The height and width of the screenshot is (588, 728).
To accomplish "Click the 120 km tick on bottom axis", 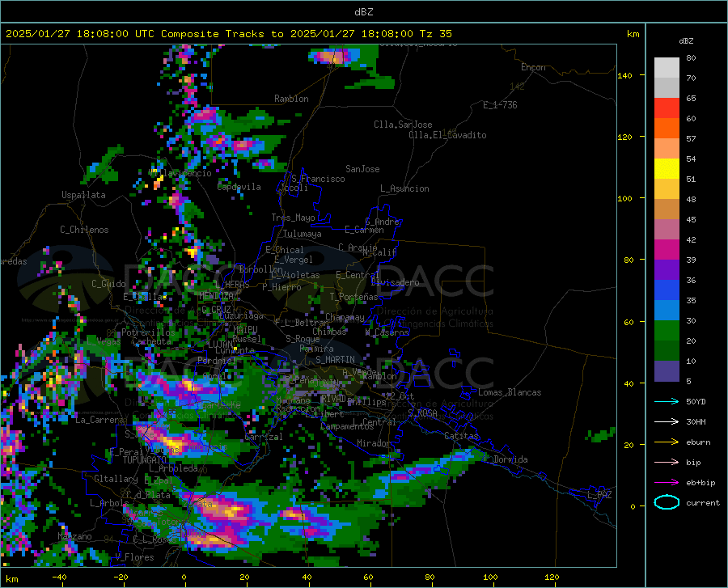I will pyautogui.click(x=552, y=577).
